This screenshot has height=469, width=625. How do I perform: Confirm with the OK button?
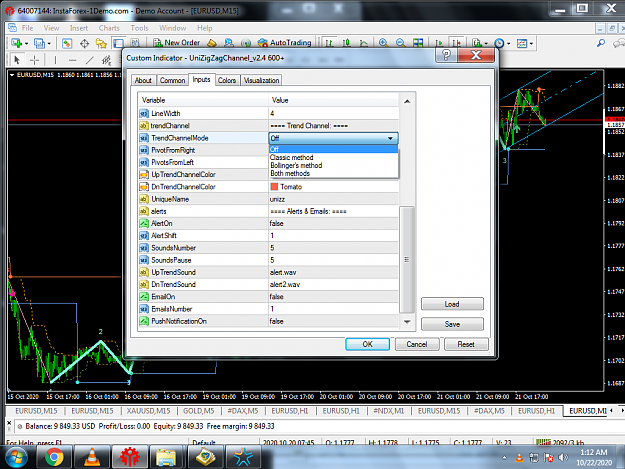tap(368, 344)
